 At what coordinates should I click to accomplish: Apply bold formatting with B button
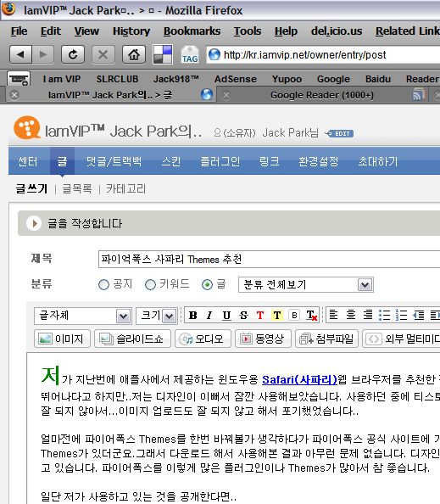193,316
